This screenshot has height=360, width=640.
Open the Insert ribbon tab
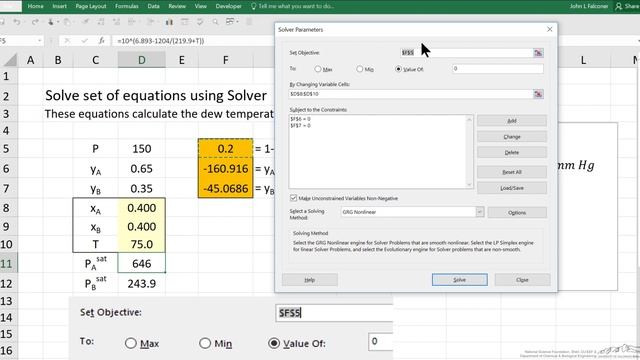click(x=60, y=6)
